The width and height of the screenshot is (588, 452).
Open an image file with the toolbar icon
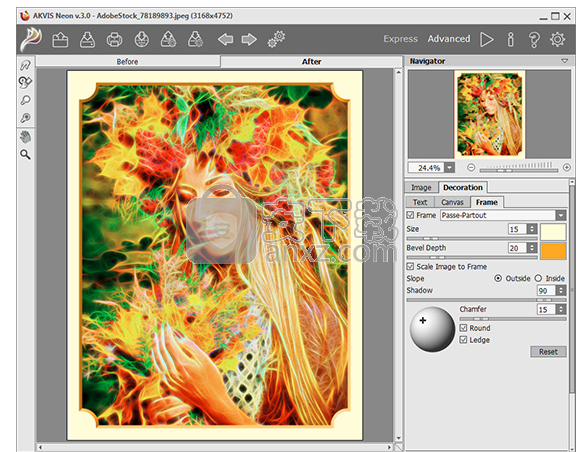pos(60,39)
